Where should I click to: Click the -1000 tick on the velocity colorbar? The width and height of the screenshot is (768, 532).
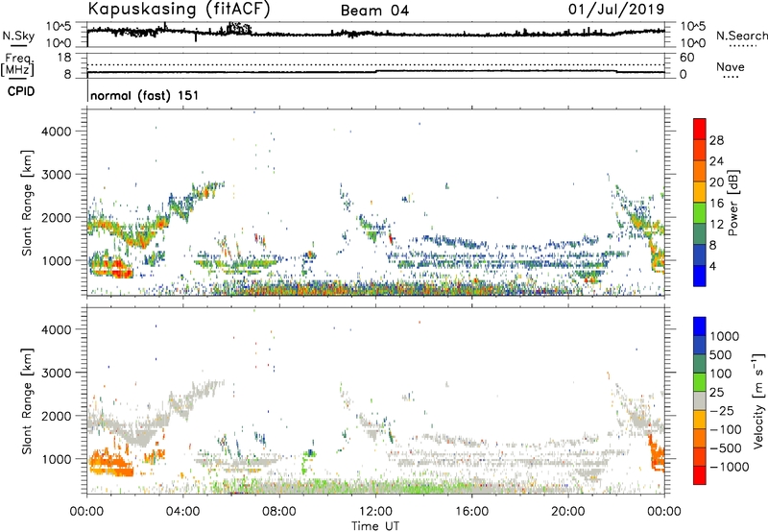click(x=730, y=467)
